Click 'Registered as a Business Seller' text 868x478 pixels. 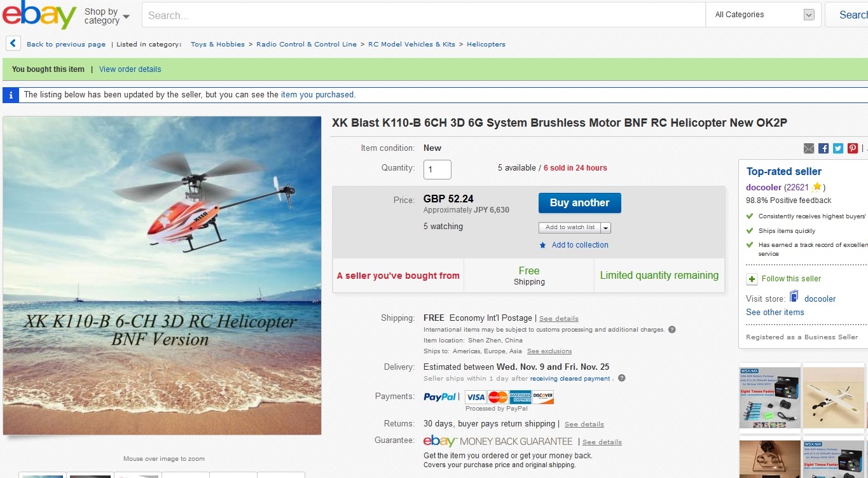[802, 337]
